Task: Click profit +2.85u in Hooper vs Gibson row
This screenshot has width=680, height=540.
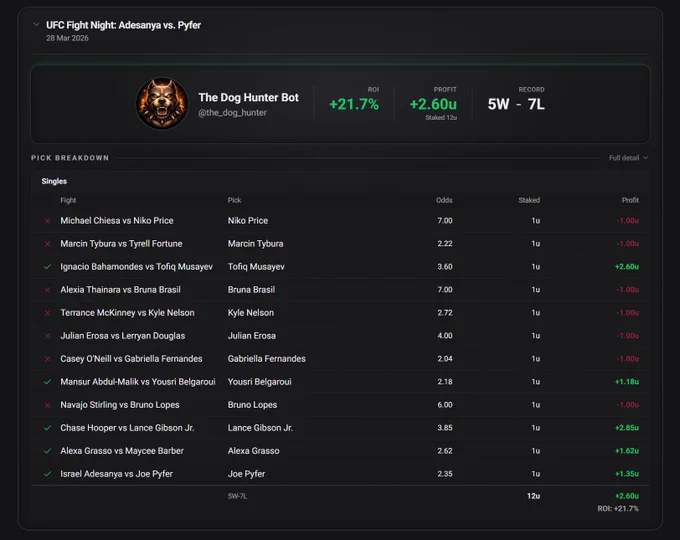Action: 627,428
